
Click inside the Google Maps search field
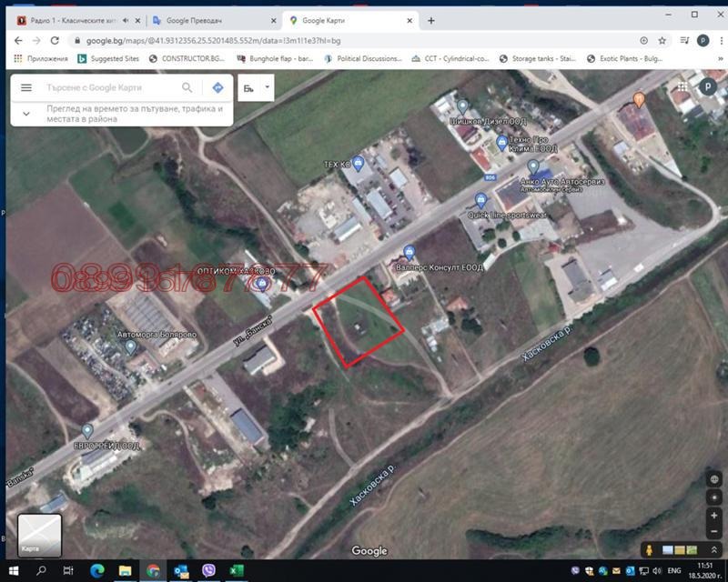tap(109, 87)
